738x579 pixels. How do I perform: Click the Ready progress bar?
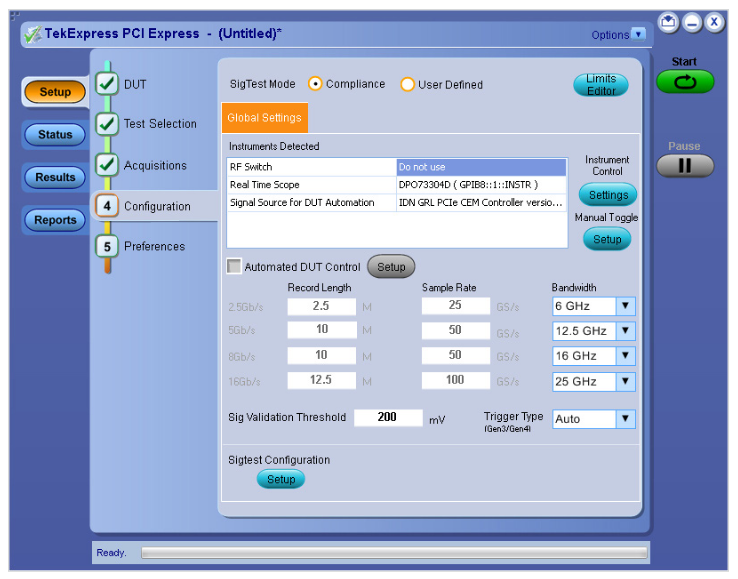tap(393, 553)
